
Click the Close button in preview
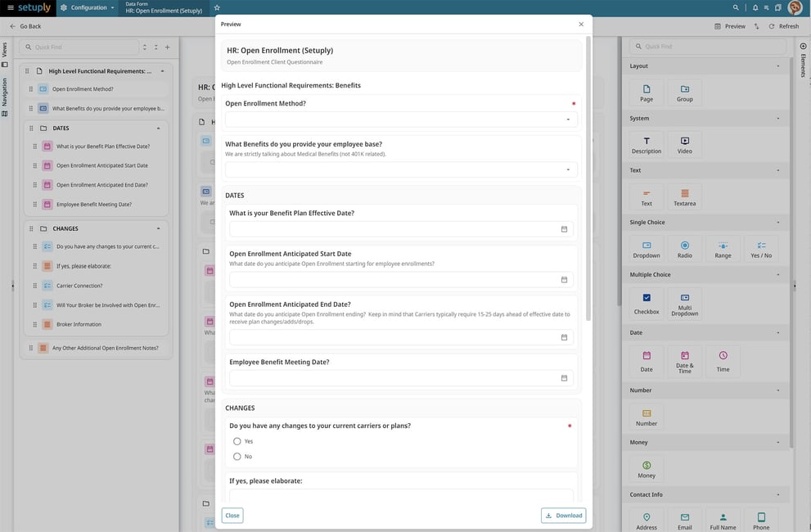click(x=232, y=516)
